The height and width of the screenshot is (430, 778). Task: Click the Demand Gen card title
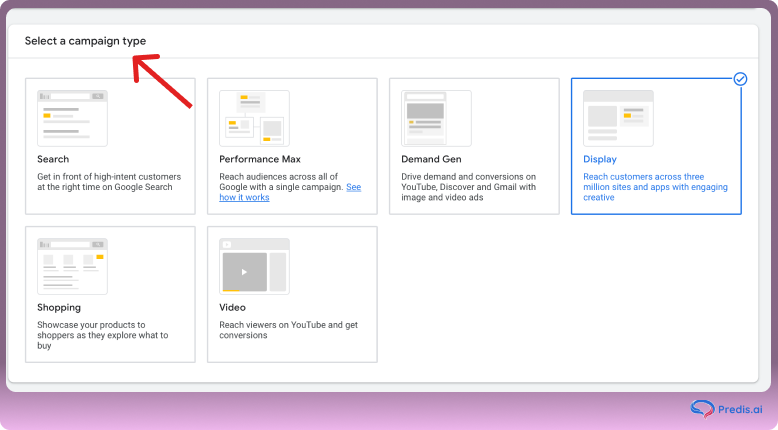point(431,159)
